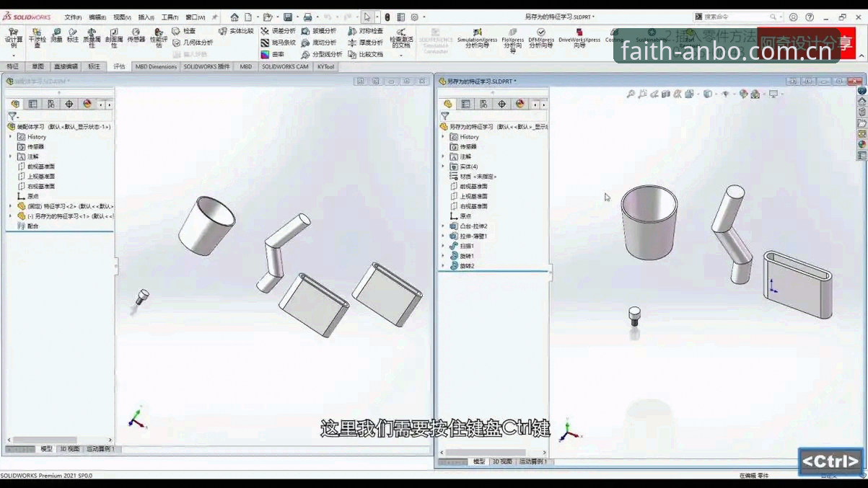Open ConfigurationManager tab in part window
This screenshot has width=868, height=488.
coord(483,105)
